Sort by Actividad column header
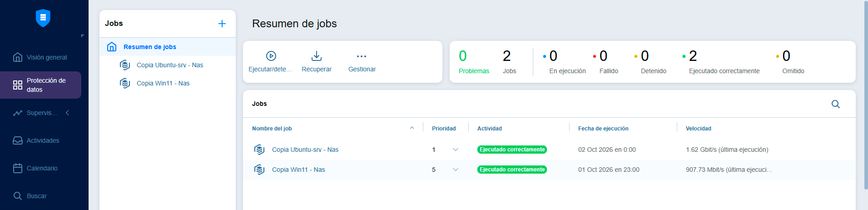This screenshot has height=210, width=868. (x=490, y=129)
